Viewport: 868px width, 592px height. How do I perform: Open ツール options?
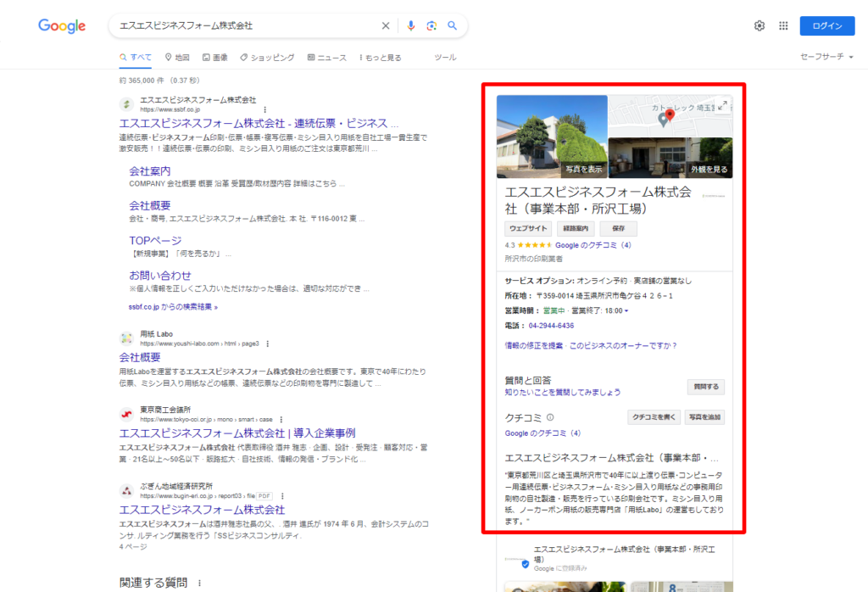click(x=445, y=57)
